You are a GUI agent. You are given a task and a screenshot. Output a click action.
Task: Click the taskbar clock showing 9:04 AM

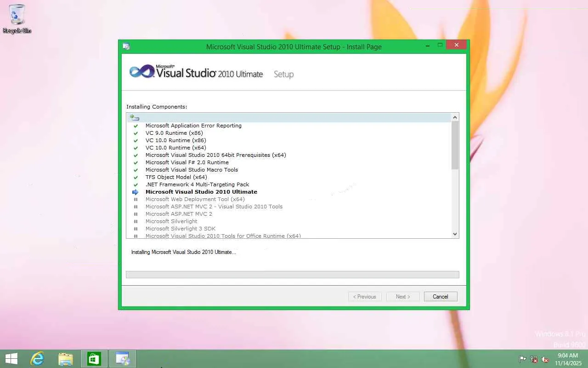coord(568,359)
